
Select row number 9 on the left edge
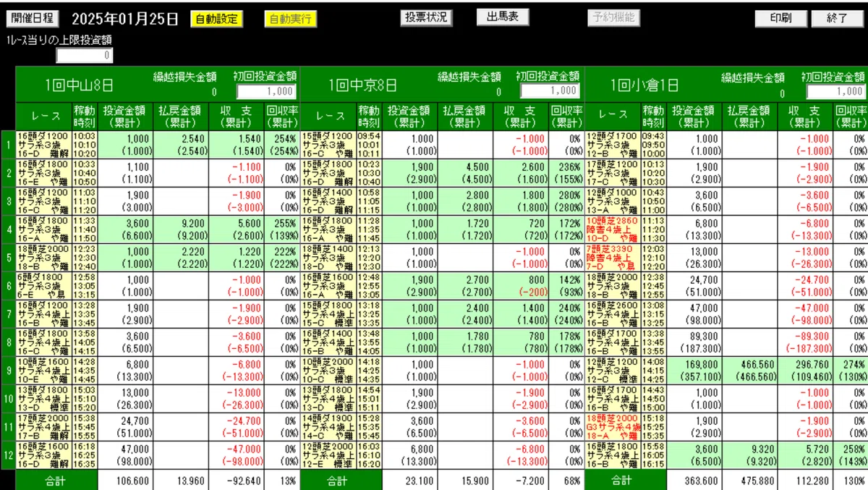pos(7,371)
